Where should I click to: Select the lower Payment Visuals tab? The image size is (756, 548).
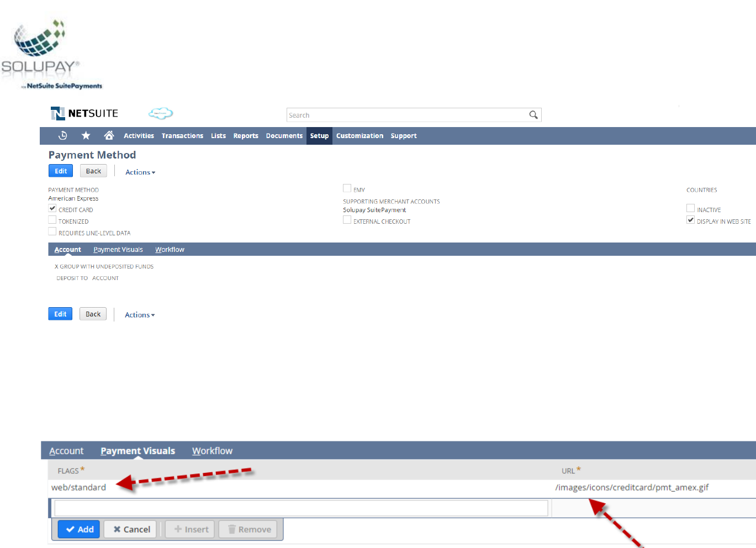[138, 451]
